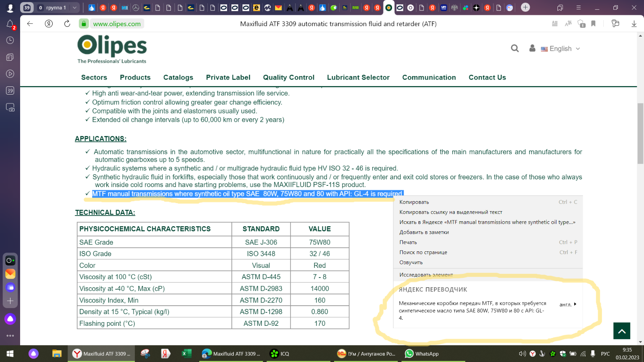Show site security lock info
Image resolution: width=644 pixels, height=362 pixels.
(84, 24)
